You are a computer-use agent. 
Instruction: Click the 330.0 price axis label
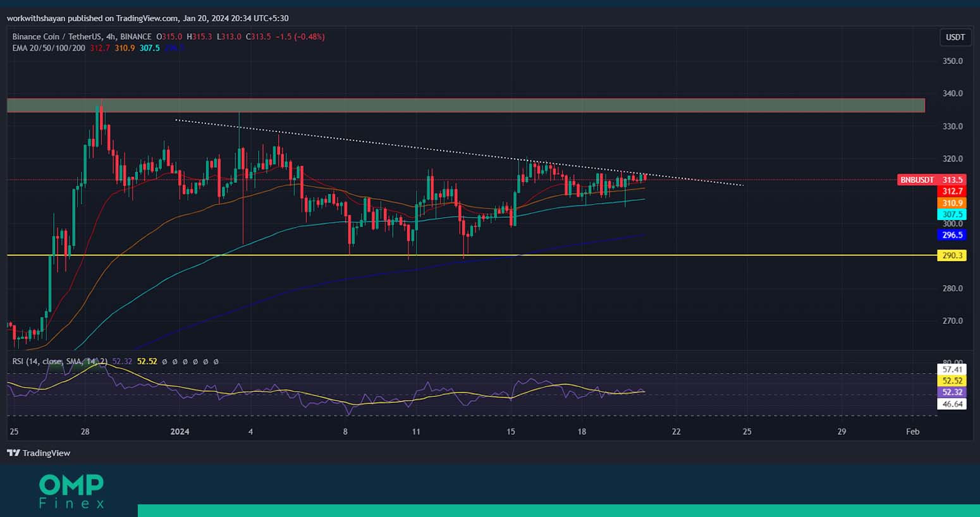point(952,126)
